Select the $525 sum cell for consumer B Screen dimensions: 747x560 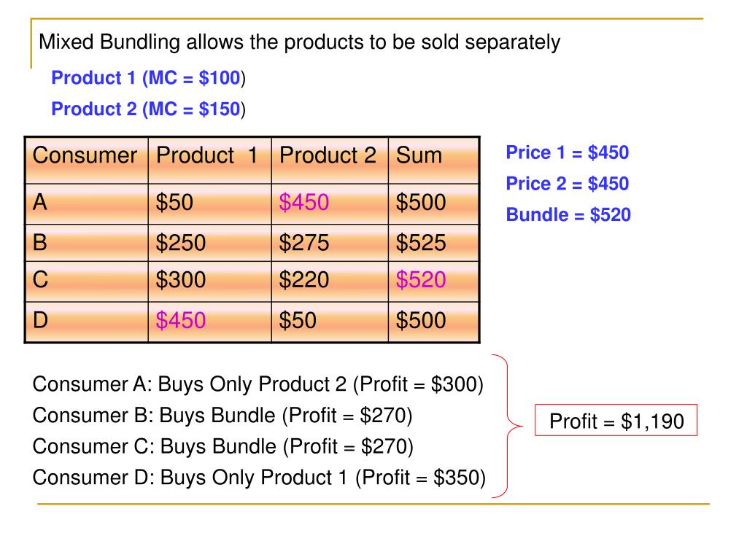(x=421, y=243)
